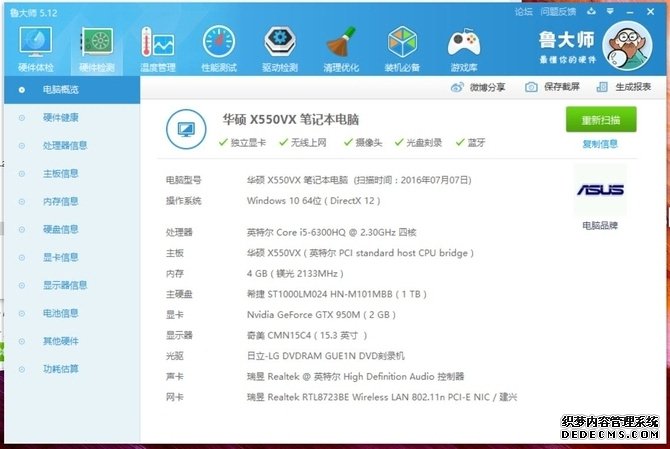Image resolution: width=670 pixels, height=449 pixels.
Task: Select 处理器信息 in the sidebar
Action: [65, 145]
